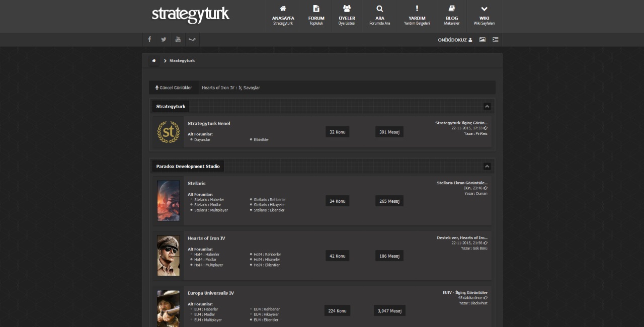
Task: Open Stellaris : Eklentiler subforum
Action: coord(269,210)
